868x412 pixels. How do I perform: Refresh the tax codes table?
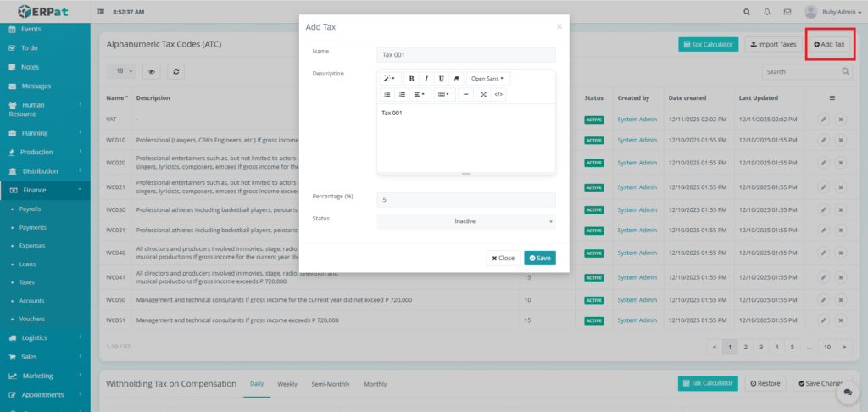(x=175, y=71)
